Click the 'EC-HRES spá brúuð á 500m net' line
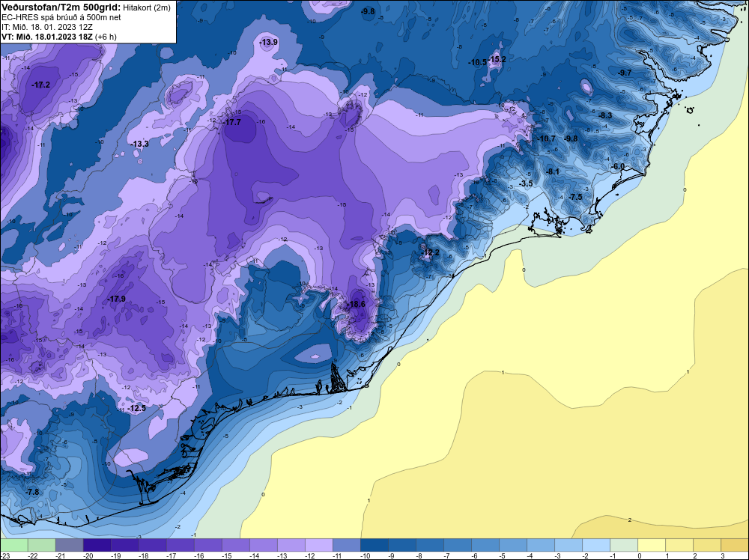 (61, 17)
